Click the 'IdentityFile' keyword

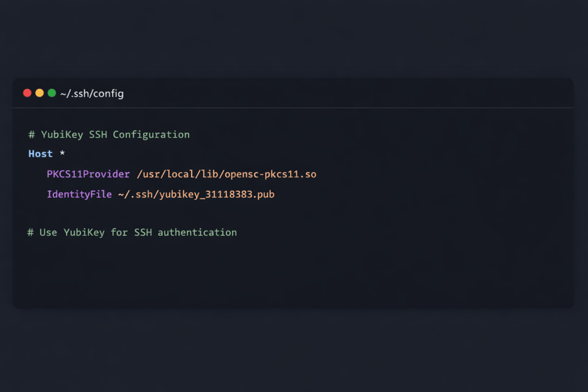tap(79, 194)
